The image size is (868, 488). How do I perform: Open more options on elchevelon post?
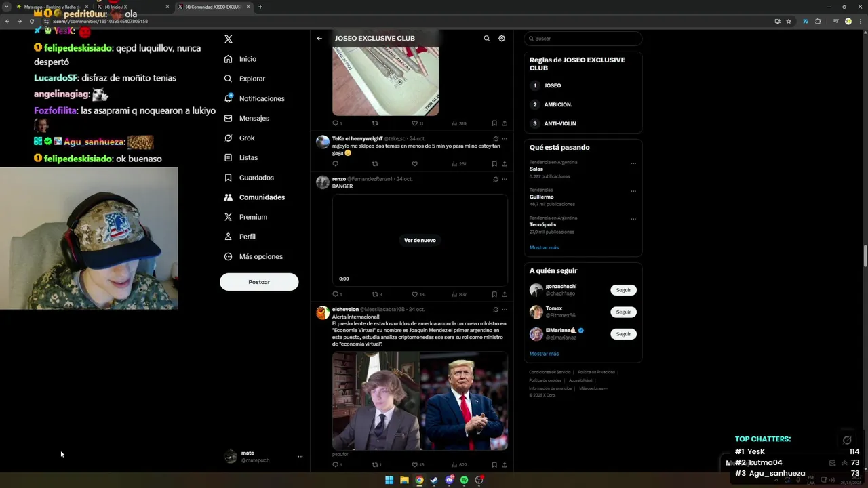click(505, 310)
